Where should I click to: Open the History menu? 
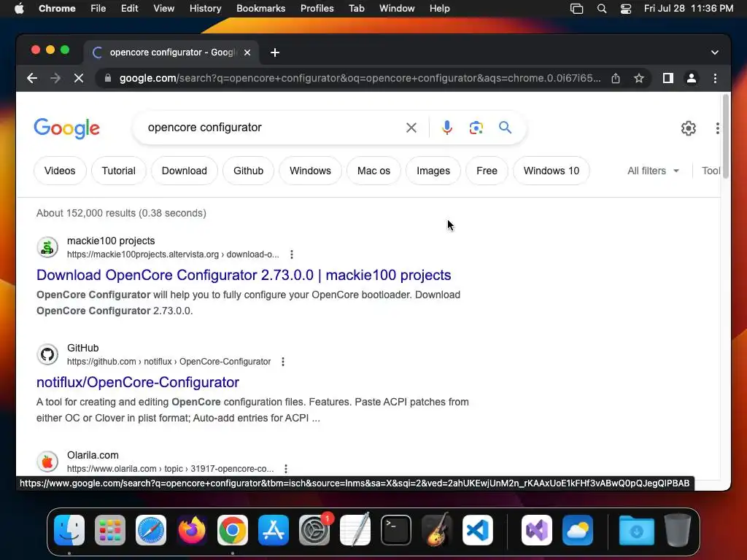point(205,9)
